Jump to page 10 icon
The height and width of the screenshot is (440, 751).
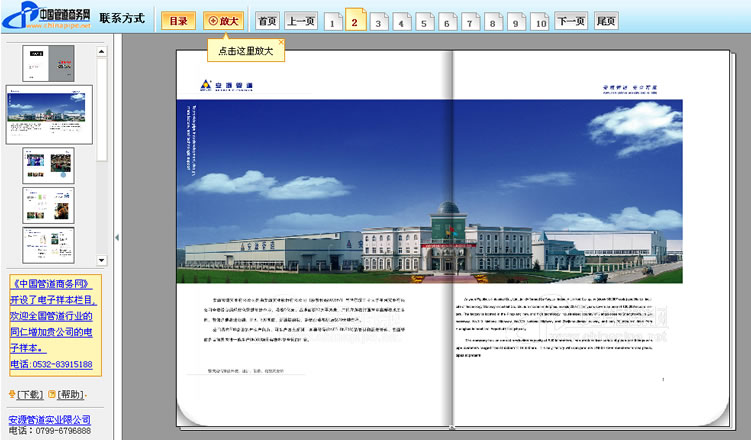click(x=539, y=21)
